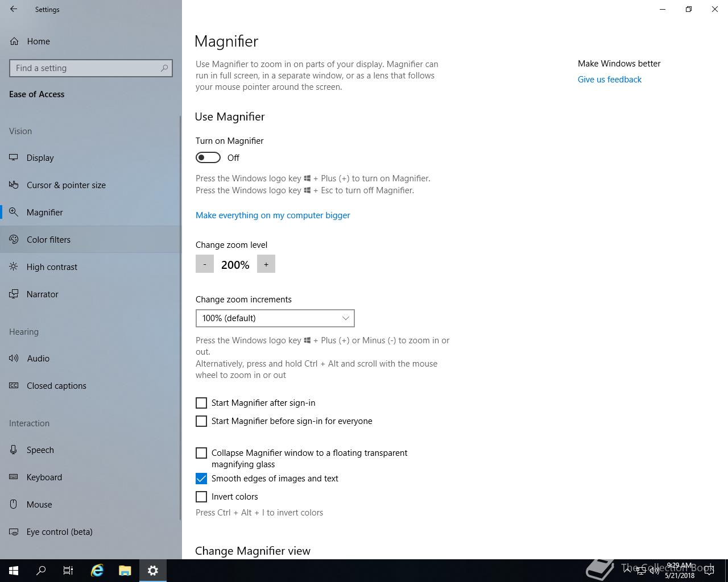Check the Invert colors box
Image resolution: width=728 pixels, height=582 pixels.
[201, 497]
